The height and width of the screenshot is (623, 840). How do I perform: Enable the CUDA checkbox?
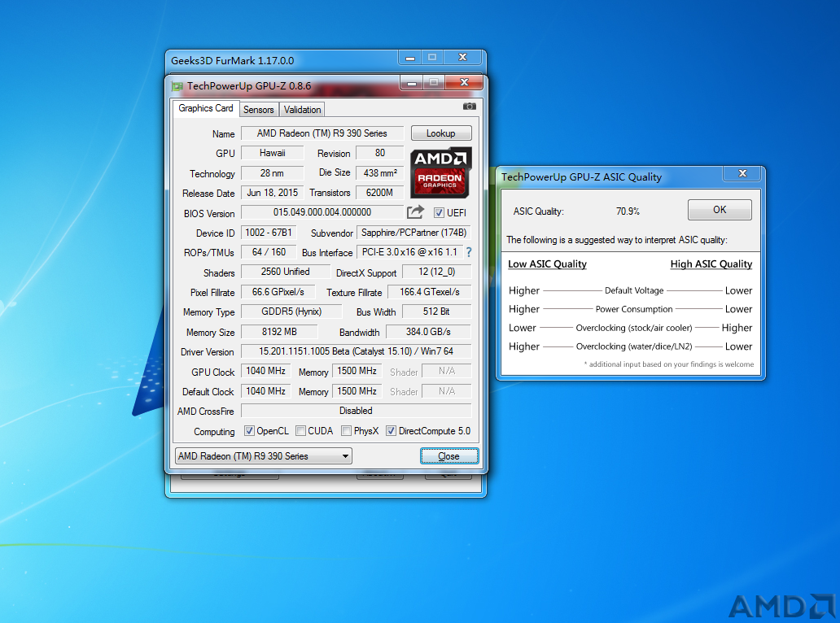click(x=300, y=431)
